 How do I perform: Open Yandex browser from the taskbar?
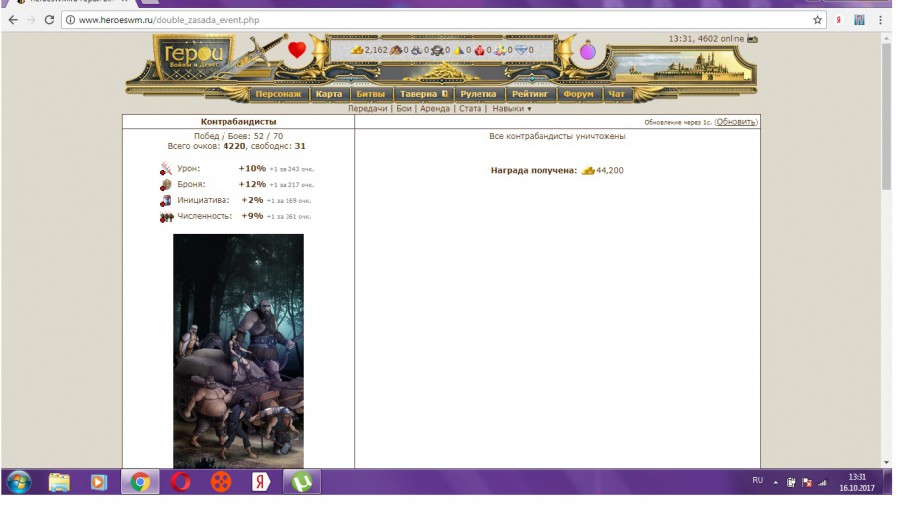pyautogui.click(x=261, y=482)
